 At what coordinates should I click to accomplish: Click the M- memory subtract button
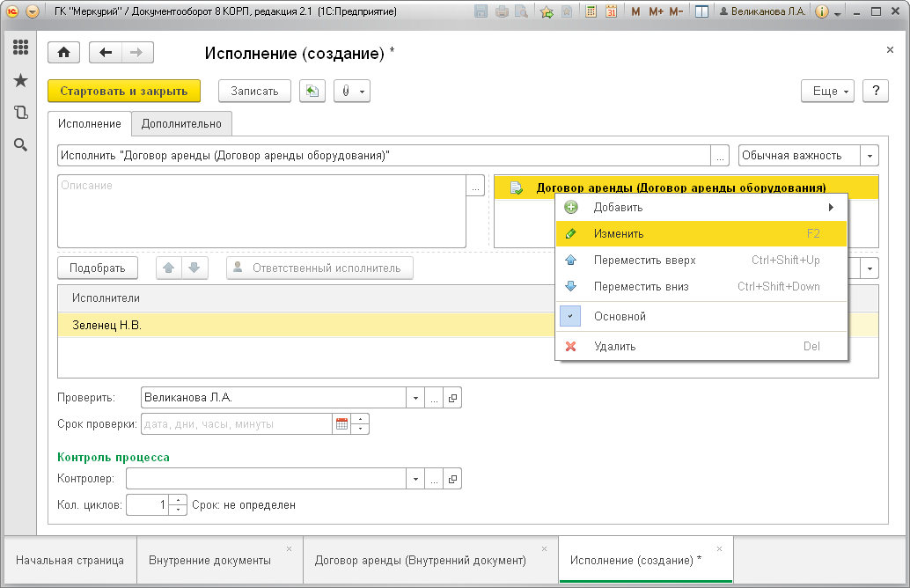click(676, 11)
